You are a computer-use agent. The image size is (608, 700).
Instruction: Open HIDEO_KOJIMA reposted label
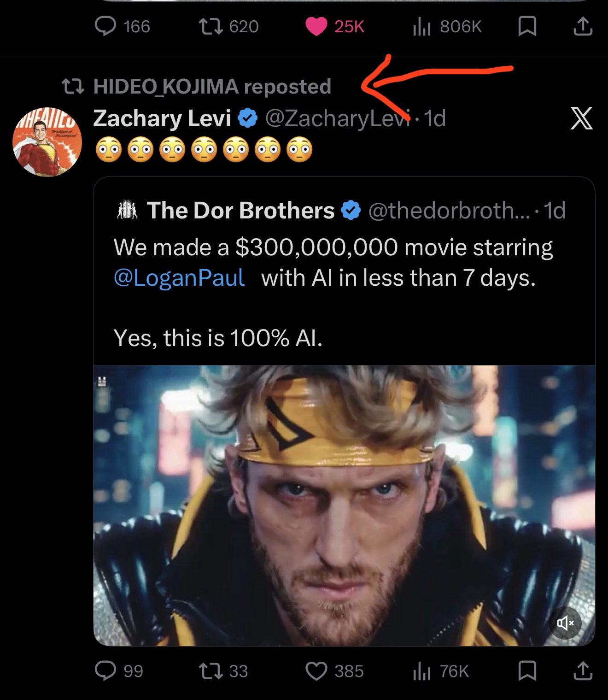(x=212, y=87)
